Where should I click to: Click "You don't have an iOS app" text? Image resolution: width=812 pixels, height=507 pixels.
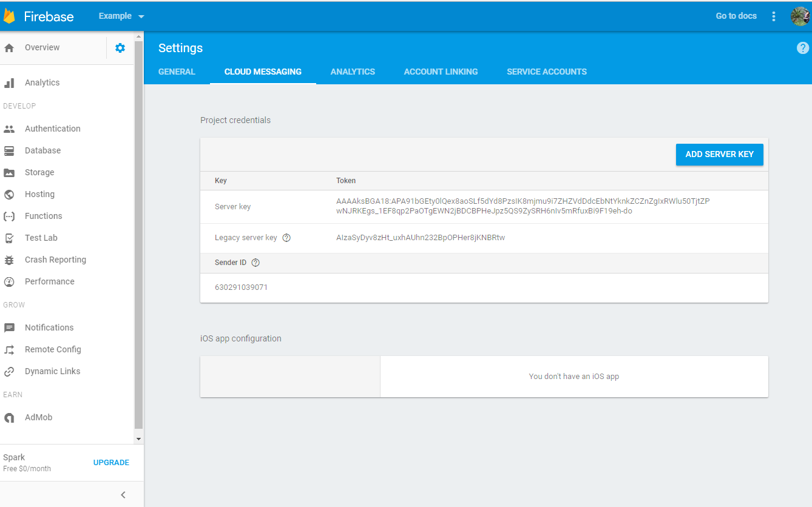[x=574, y=377]
